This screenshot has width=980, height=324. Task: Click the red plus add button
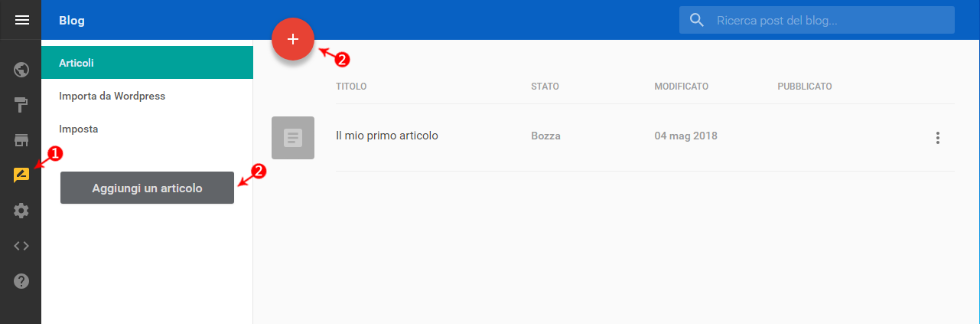click(293, 39)
